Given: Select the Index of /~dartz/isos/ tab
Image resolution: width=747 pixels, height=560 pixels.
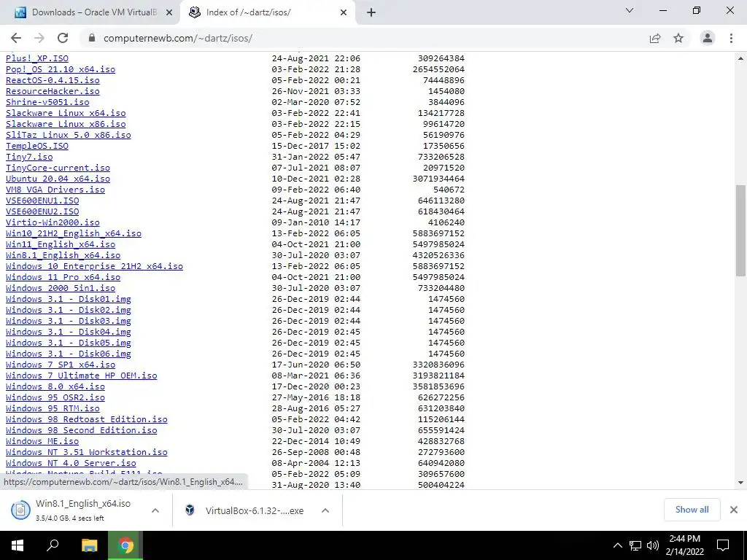Looking at the screenshot, I should point(268,13).
